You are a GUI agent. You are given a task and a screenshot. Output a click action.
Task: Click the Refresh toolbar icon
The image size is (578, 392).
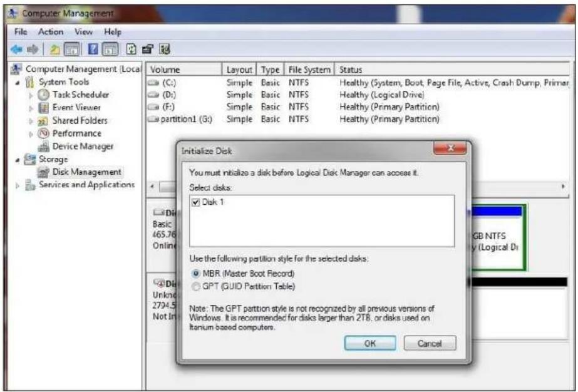pos(132,49)
